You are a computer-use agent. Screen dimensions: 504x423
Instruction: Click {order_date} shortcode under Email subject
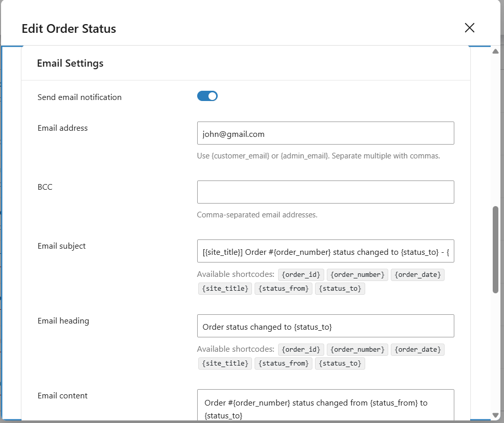coord(417,274)
